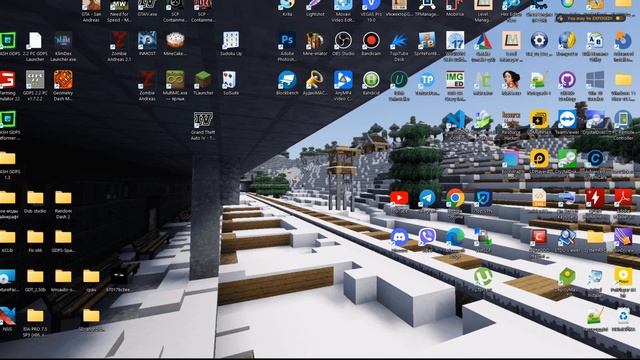Screen dimensions: 640x360
Task: Open the Windows logo shortcut icon
Action: pos(595,80)
